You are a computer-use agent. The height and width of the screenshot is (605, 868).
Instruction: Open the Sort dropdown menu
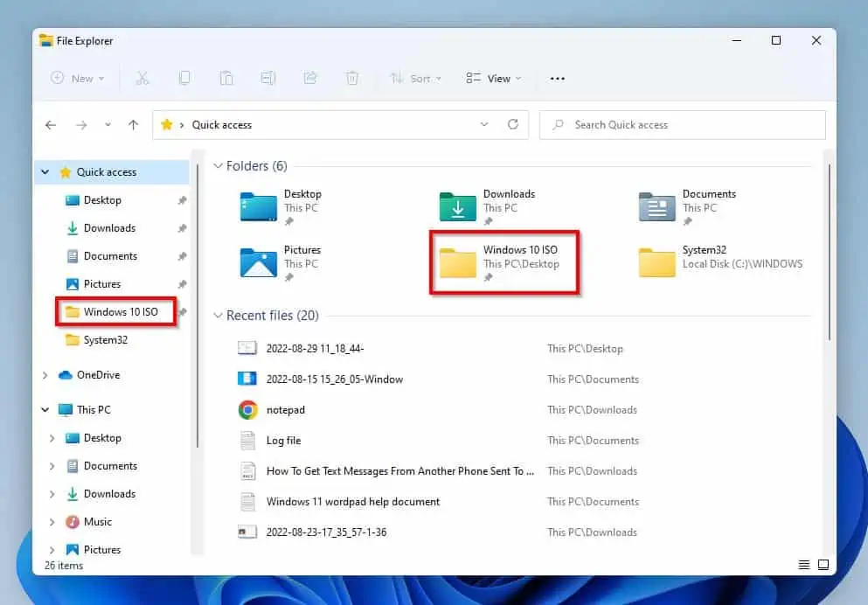tap(416, 78)
